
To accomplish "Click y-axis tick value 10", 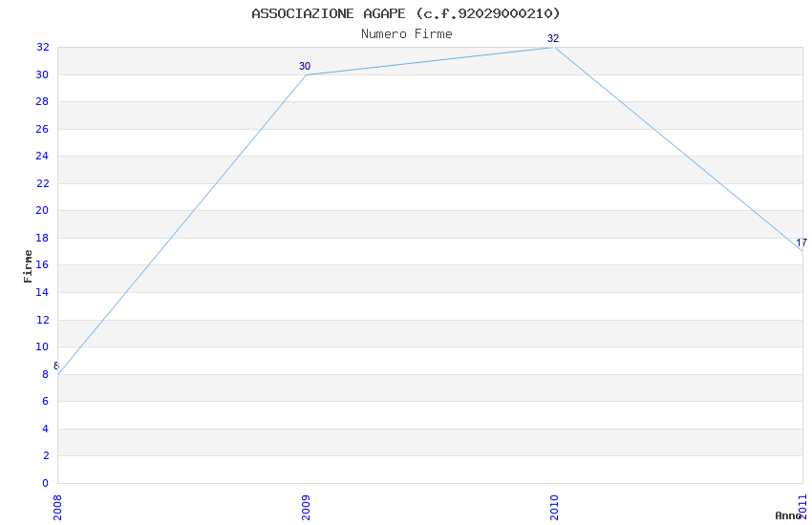I will point(42,346).
